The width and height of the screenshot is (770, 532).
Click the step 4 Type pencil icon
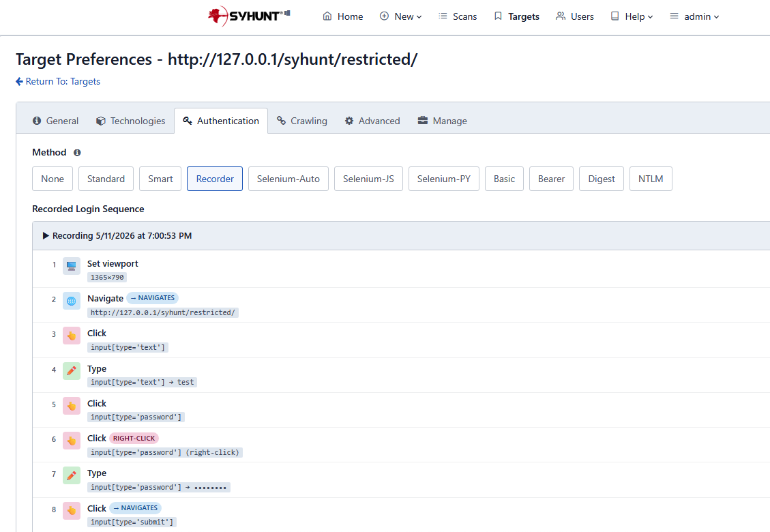coord(72,371)
